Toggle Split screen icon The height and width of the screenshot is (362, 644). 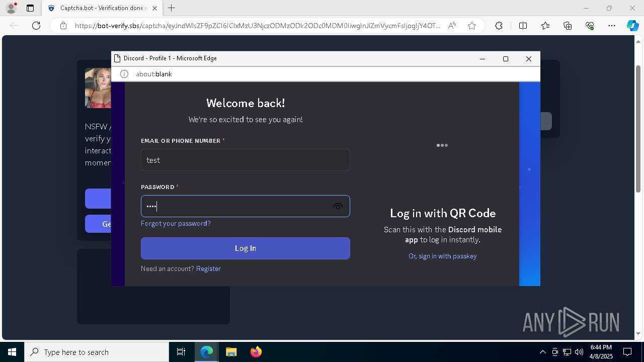coord(523,26)
